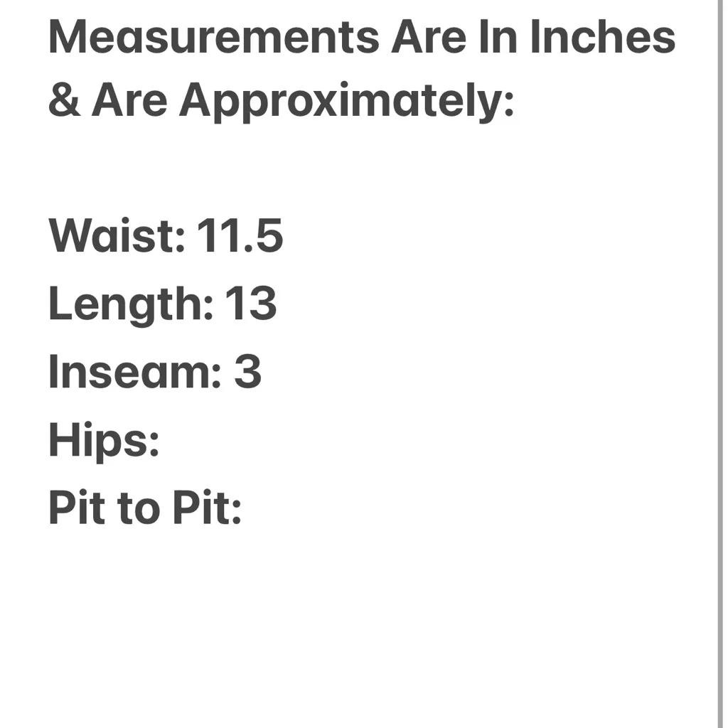728x728 pixels.
Task: Select the "Waist:" label
Action: [117, 235]
